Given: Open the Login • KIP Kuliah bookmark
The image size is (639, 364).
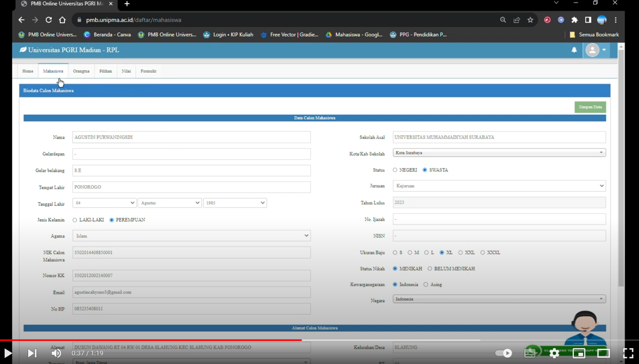Looking at the screenshot, I should (x=228, y=35).
